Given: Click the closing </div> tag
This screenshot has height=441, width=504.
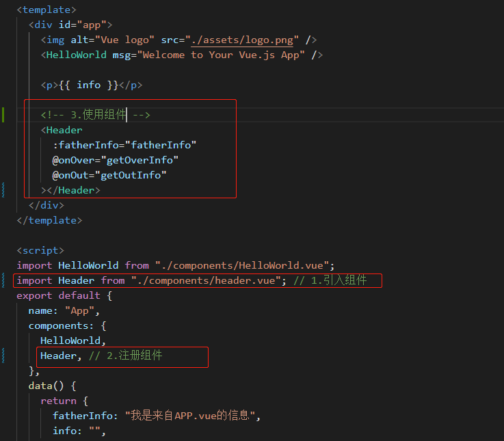Looking at the screenshot, I should (x=47, y=205).
